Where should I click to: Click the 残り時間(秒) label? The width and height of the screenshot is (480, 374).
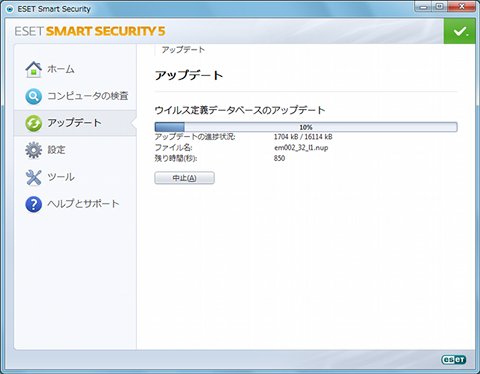(176, 158)
